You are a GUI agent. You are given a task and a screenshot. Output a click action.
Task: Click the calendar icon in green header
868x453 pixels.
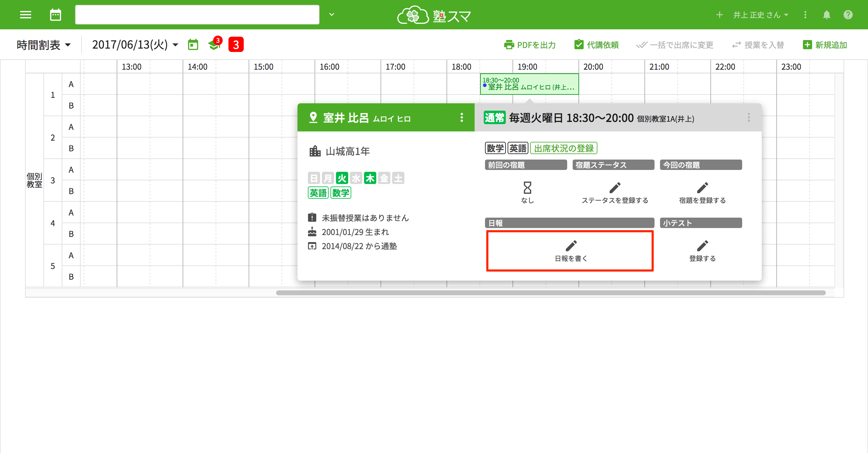click(56, 15)
